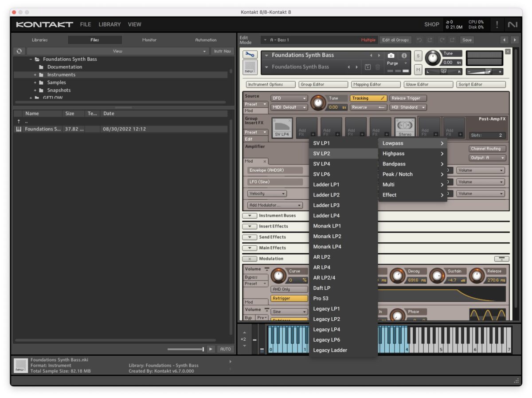Open the Mapping Editor

tap(376, 84)
